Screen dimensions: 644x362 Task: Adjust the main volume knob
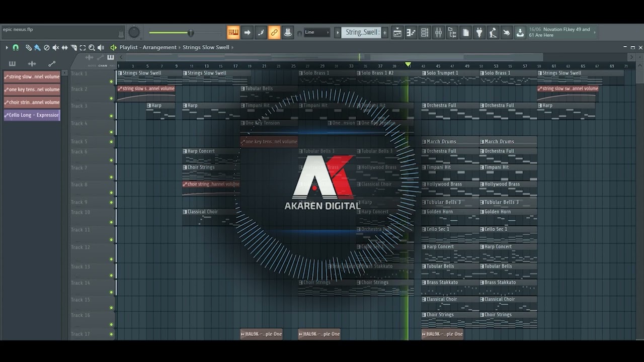pyautogui.click(x=134, y=33)
